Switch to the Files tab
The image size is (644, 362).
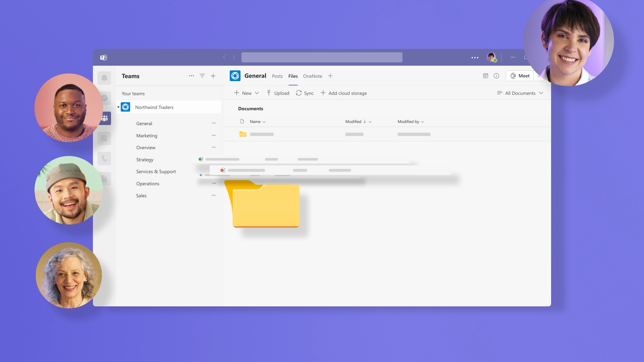click(x=293, y=76)
